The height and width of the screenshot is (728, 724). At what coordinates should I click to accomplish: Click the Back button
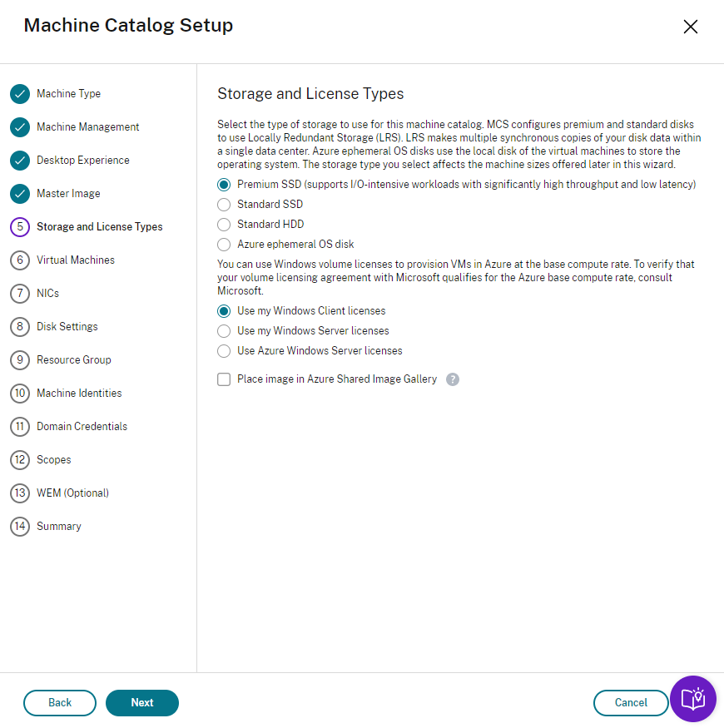click(x=60, y=703)
